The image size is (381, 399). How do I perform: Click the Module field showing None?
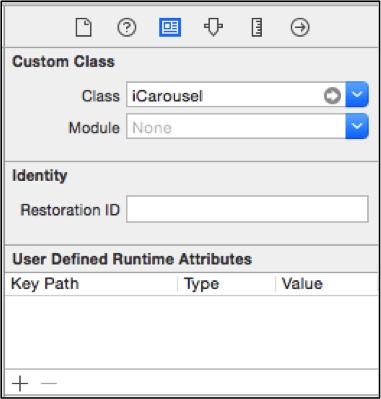point(236,126)
